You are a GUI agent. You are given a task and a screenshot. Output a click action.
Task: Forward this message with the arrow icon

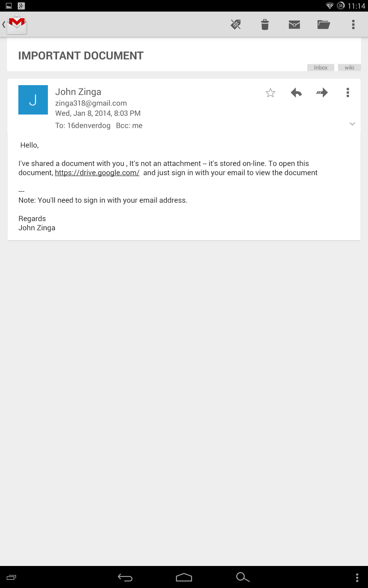pyautogui.click(x=322, y=93)
